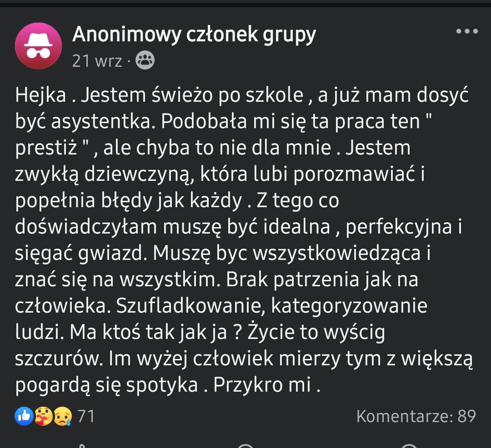
Task: Click the group audience icon beside the date
Action: click(145, 60)
